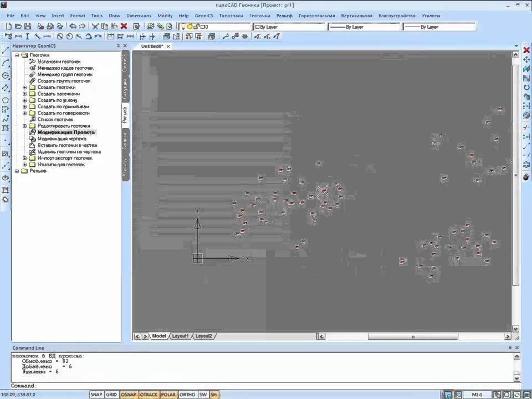
Task: Toggle POLAR mode in status bar
Action: pos(168,395)
